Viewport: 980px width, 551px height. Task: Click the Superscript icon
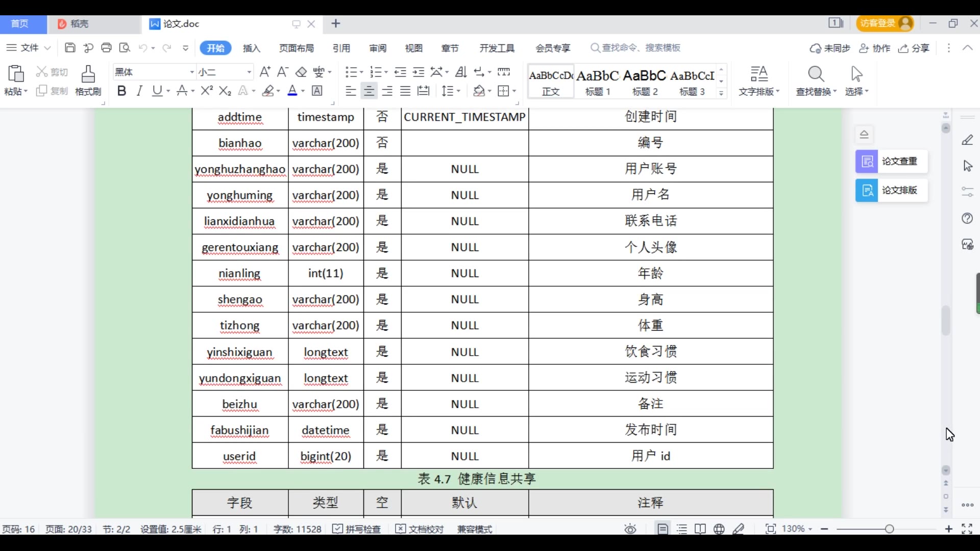click(x=207, y=91)
